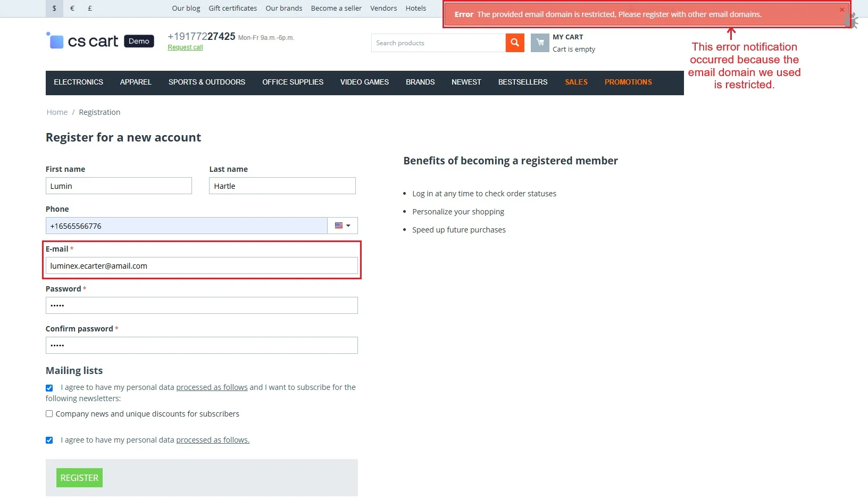Close the red error notification

pos(841,10)
